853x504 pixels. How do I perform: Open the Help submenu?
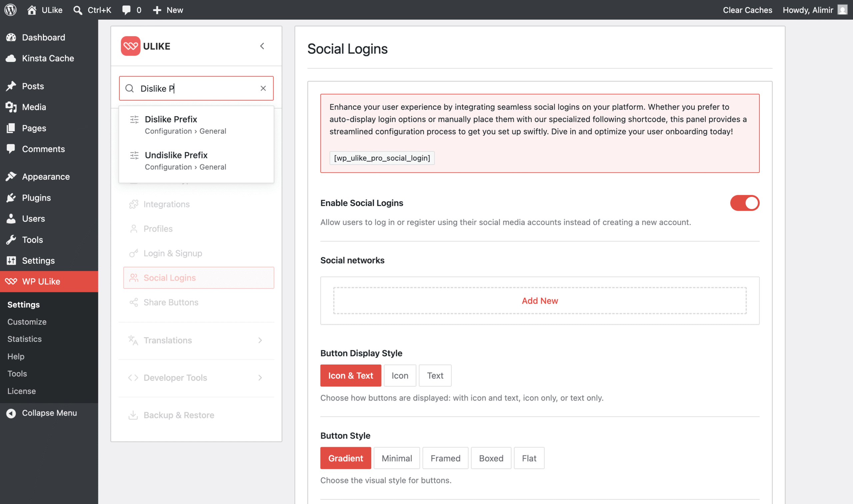click(16, 356)
